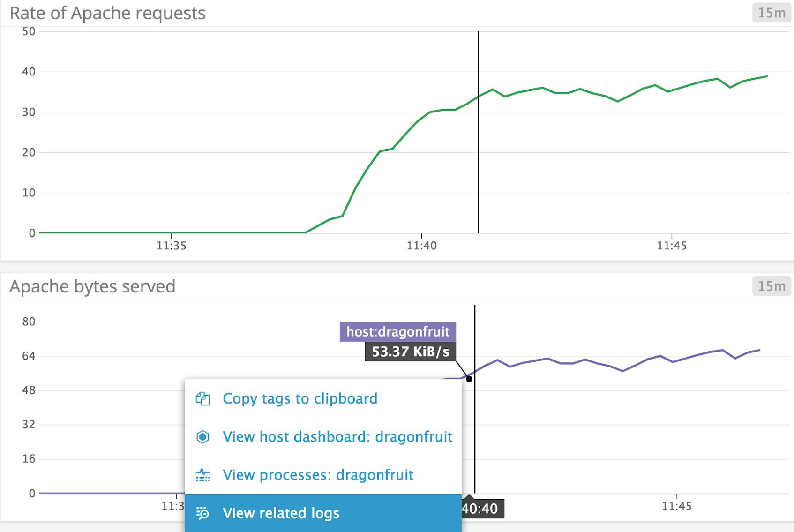Open View host dashboard: dragonfruit
The width and height of the screenshot is (794, 532).
pyautogui.click(x=337, y=437)
